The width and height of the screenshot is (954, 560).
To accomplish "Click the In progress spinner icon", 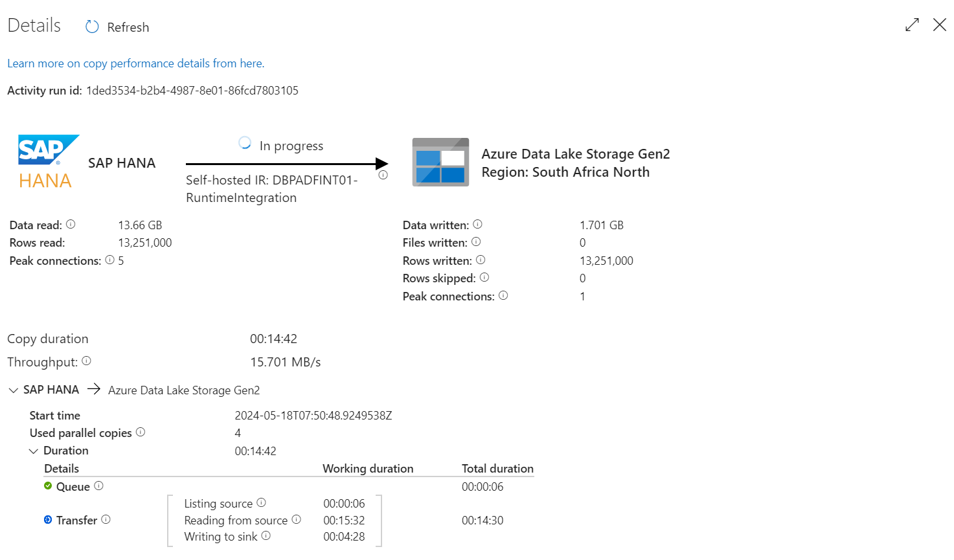I will pos(245,142).
